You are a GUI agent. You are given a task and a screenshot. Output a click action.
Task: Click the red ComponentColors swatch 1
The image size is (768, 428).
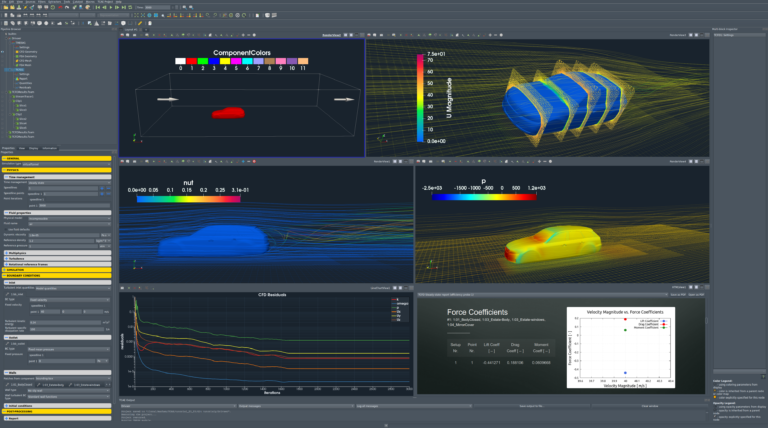coord(192,61)
